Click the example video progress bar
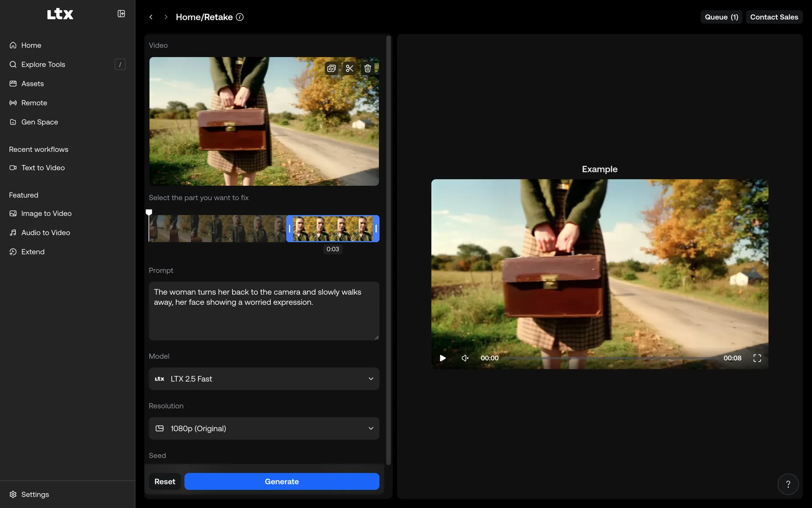 point(611,358)
